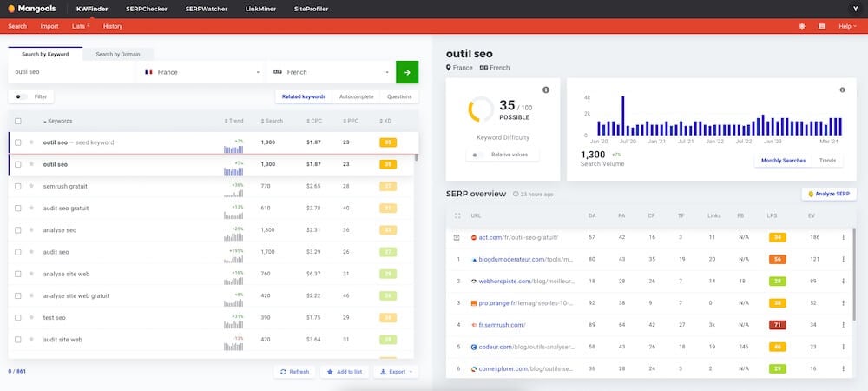This screenshot has height=391, width=868.
Task: Open the France location dropdown
Action: click(x=201, y=72)
